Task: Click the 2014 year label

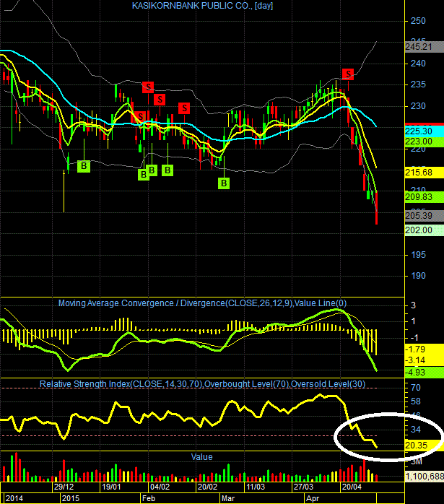Action: (x=14, y=498)
